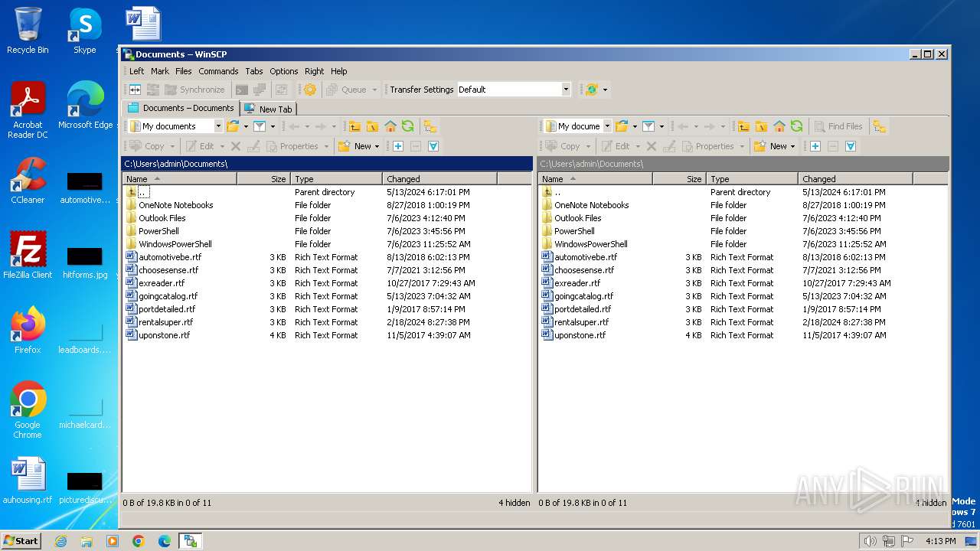980x551 pixels.
Task: Go to parent directory in right panel
Action: click(743, 126)
